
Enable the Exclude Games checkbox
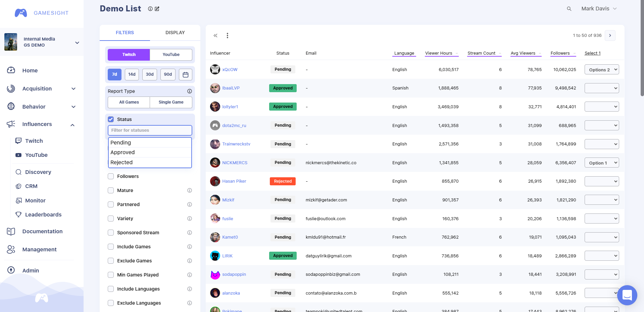(111, 261)
